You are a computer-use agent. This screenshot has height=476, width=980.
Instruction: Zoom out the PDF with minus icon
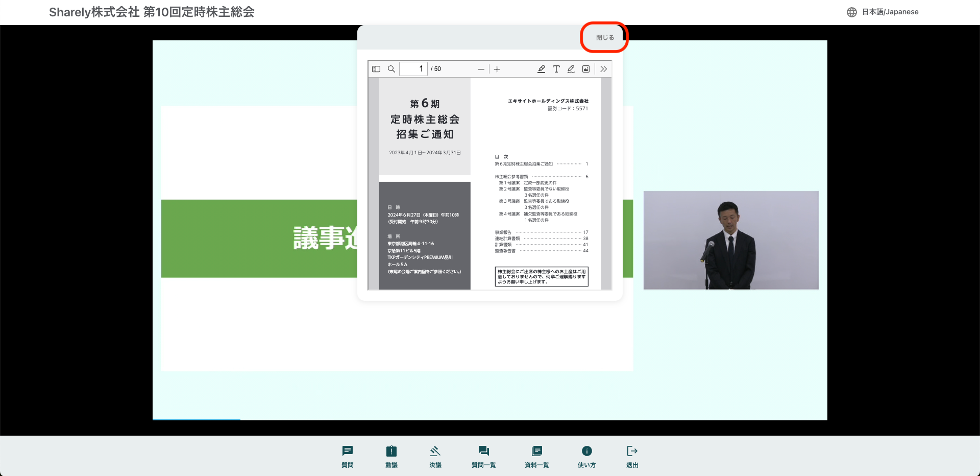(x=481, y=69)
